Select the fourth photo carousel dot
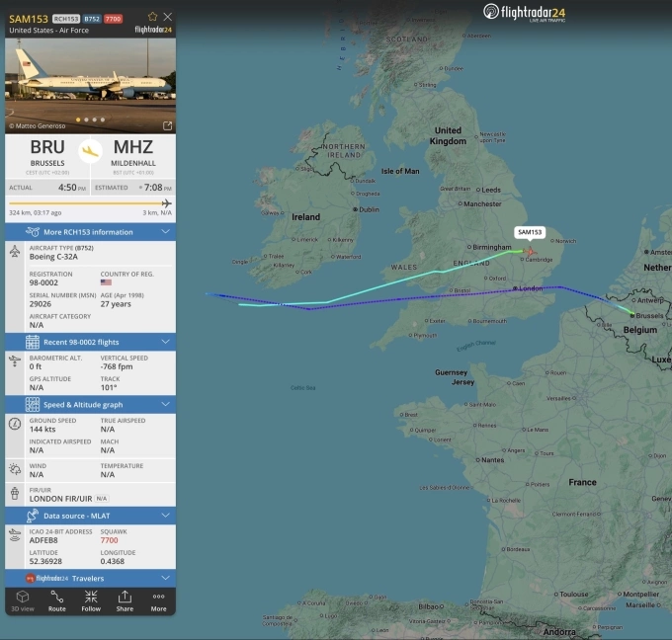The image size is (672, 640). pos(103,120)
